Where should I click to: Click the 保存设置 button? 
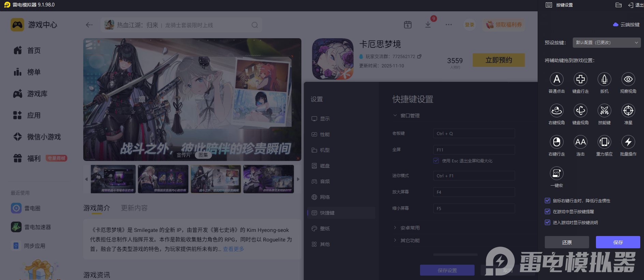pyautogui.click(x=447, y=270)
